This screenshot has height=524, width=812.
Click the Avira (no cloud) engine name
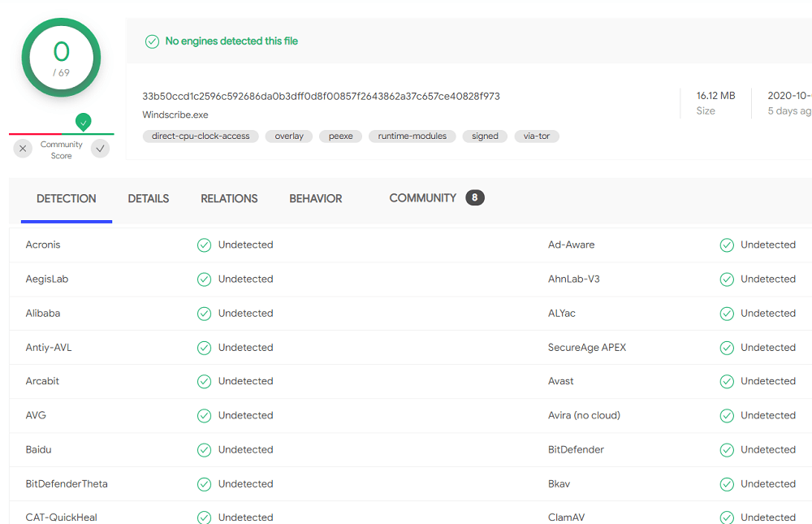[584, 415]
